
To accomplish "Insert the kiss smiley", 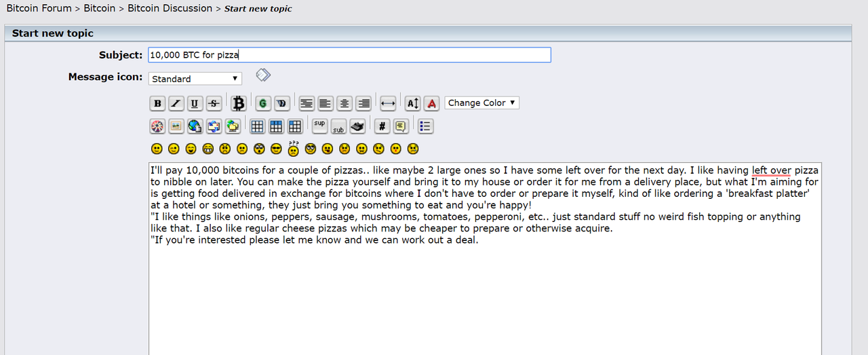I will tap(396, 148).
